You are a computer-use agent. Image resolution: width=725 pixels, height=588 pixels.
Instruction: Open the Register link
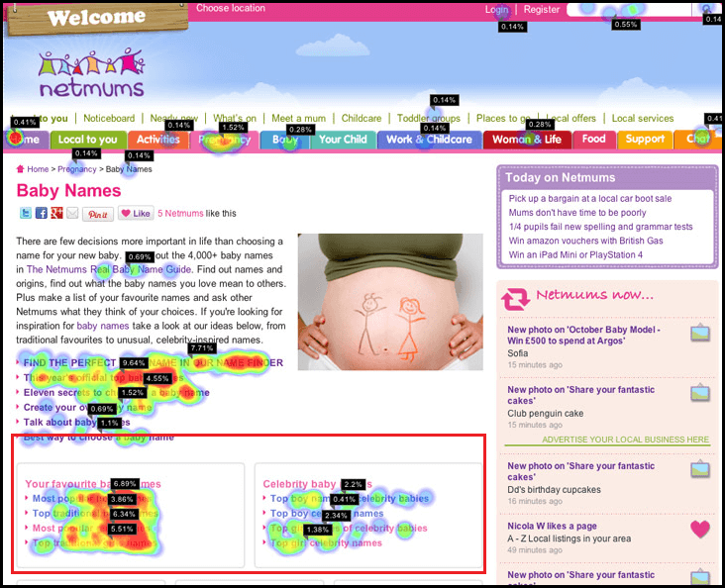542,9
